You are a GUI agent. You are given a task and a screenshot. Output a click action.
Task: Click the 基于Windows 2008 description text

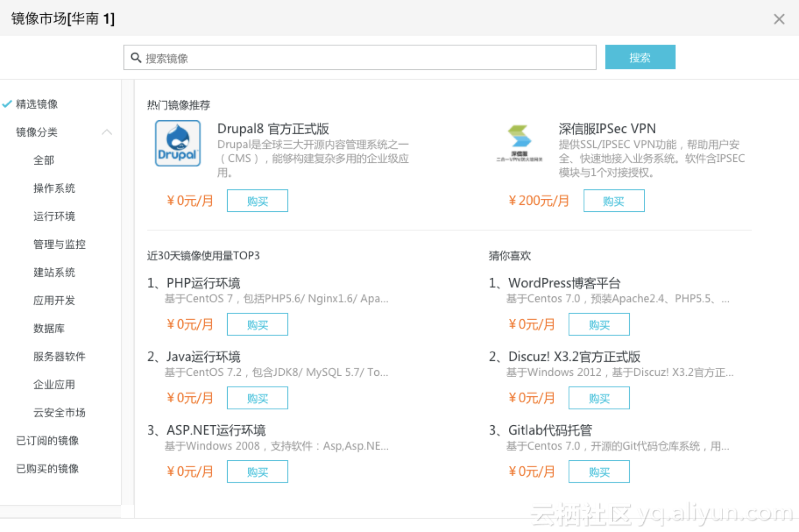(276, 446)
